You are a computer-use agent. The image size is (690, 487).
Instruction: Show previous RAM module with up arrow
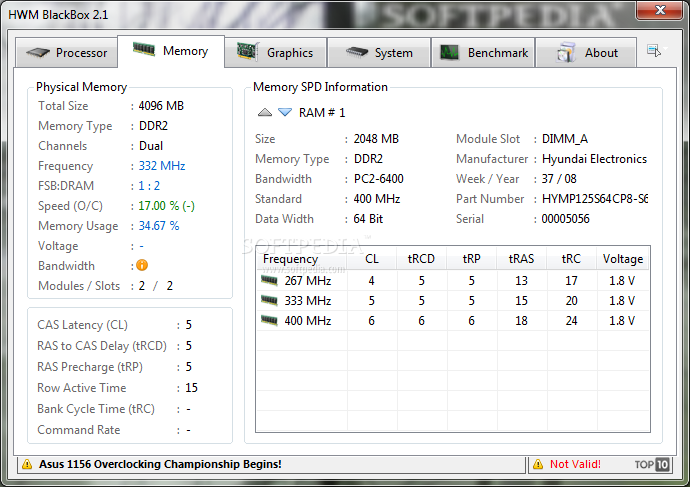click(x=264, y=112)
